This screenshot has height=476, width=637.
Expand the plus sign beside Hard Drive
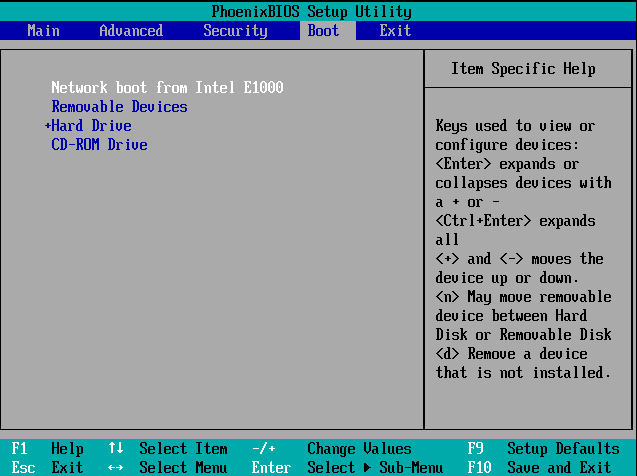pos(47,125)
